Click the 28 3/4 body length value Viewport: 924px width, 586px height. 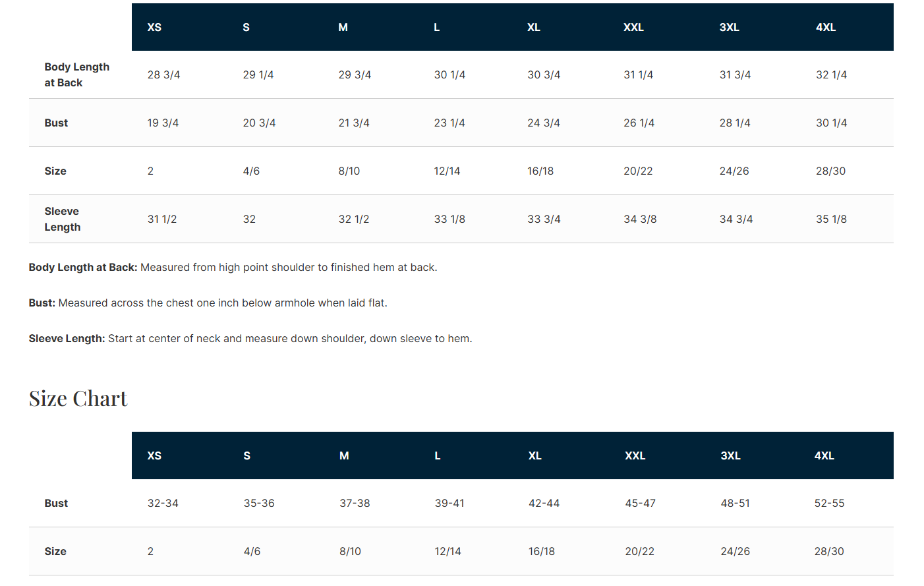pyautogui.click(x=163, y=74)
